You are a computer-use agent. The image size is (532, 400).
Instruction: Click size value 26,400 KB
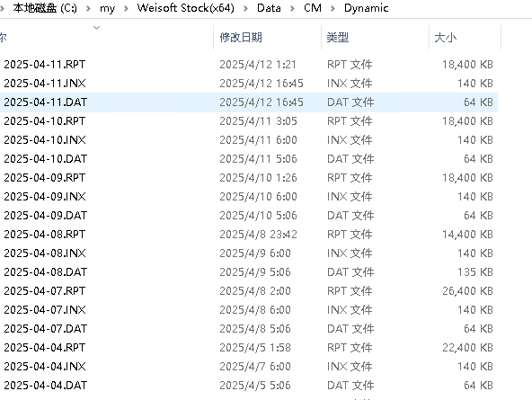pos(467,290)
